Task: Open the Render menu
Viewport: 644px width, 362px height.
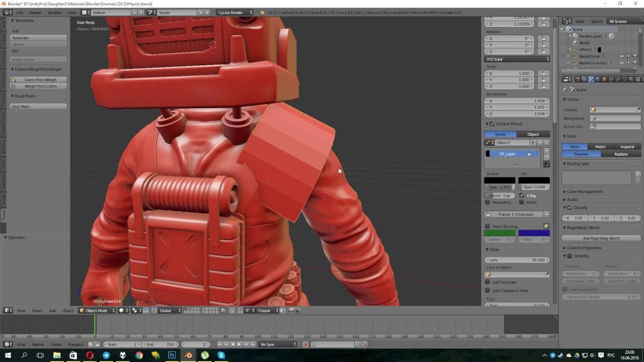Action: point(35,13)
